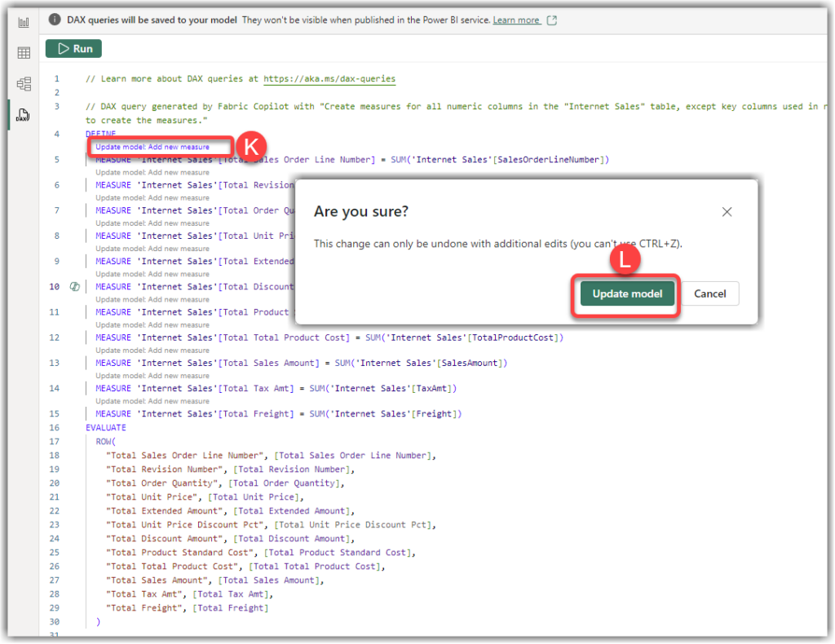Open Table view in the sidebar
Viewport: 835px width, 644px height.
[x=24, y=53]
